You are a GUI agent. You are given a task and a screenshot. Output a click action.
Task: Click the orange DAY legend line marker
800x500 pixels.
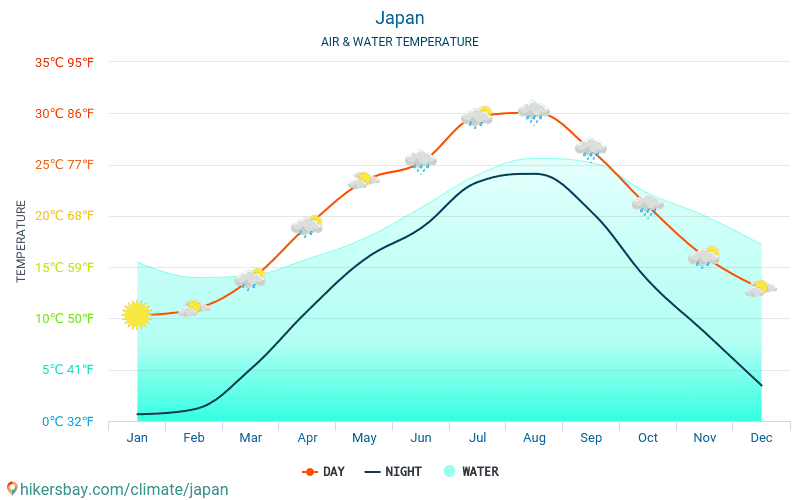coord(309,471)
